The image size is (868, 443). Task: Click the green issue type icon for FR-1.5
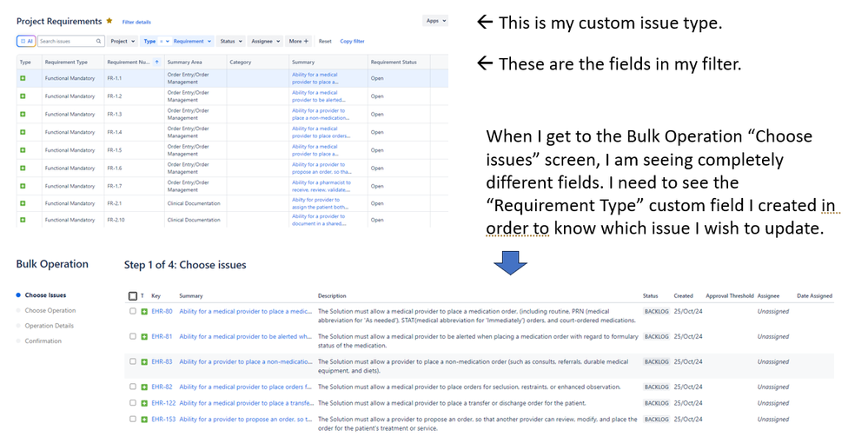(23, 150)
